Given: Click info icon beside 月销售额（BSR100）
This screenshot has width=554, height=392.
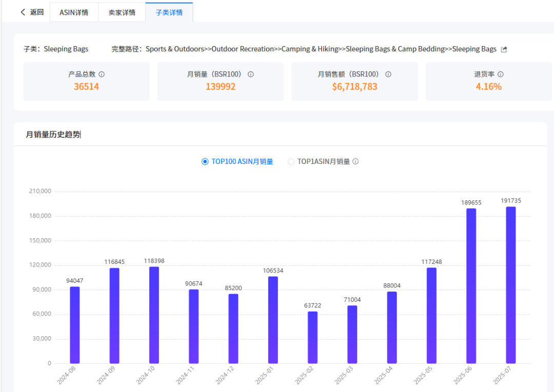Looking at the screenshot, I should pyautogui.click(x=388, y=74).
